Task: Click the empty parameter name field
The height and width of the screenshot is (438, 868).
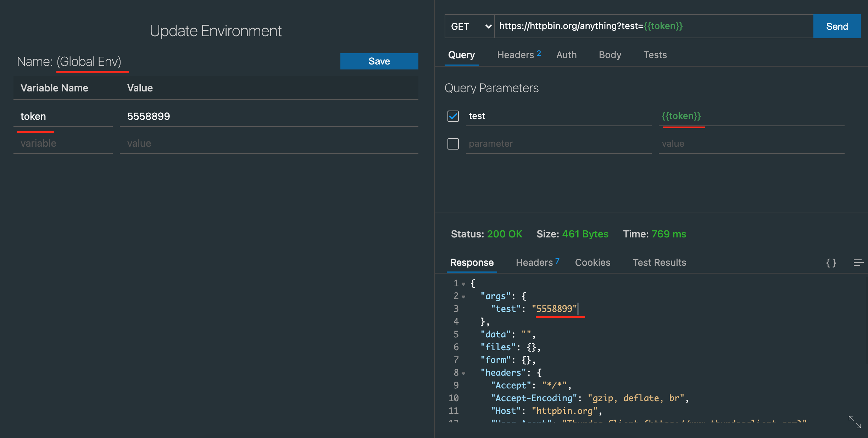Action: tap(559, 144)
